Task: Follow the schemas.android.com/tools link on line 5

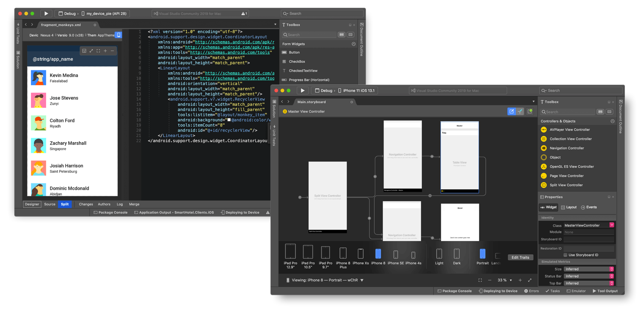Action: pyautogui.click(x=230, y=52)
